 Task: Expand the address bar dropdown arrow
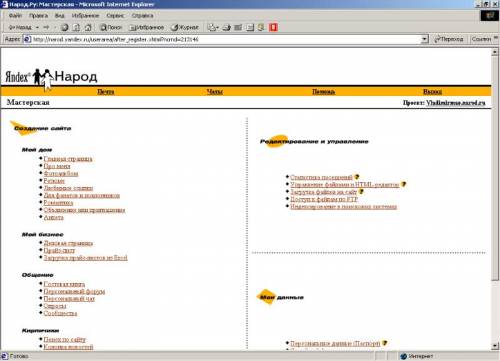(x=424, y=39)
